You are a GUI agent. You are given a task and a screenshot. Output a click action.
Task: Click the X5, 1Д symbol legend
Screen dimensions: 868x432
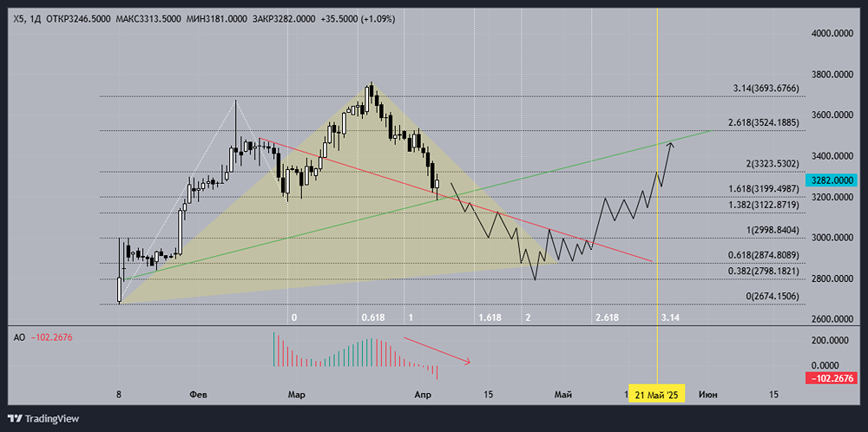pos(28,19)
